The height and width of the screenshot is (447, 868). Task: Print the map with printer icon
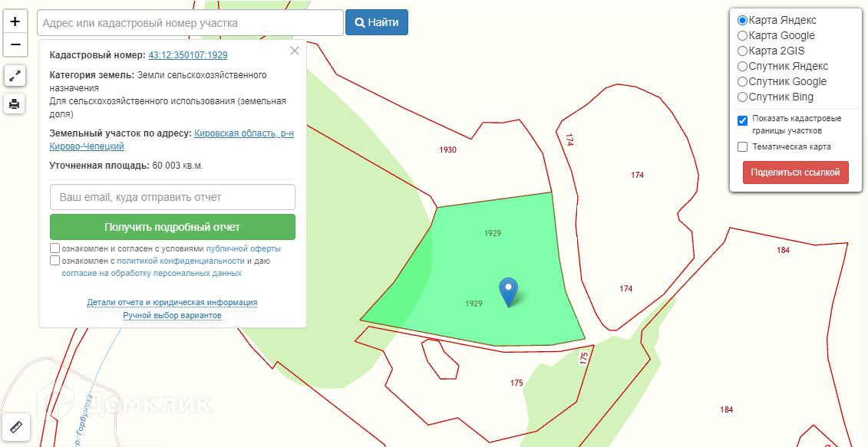coord(15,104)
